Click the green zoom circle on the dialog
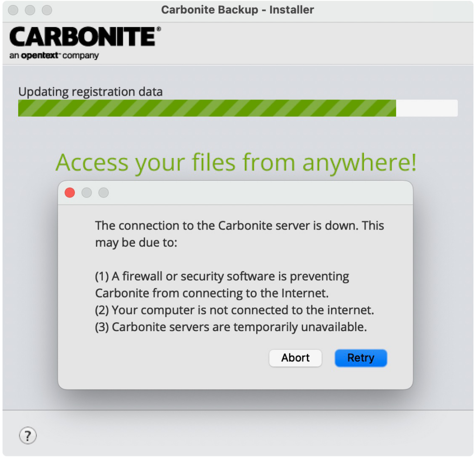The image size is (476, 457). tap(103, 192)
